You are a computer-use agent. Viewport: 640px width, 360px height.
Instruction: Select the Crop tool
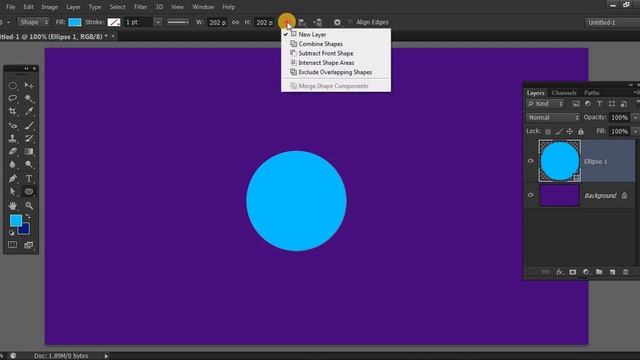tap(13, 111)
